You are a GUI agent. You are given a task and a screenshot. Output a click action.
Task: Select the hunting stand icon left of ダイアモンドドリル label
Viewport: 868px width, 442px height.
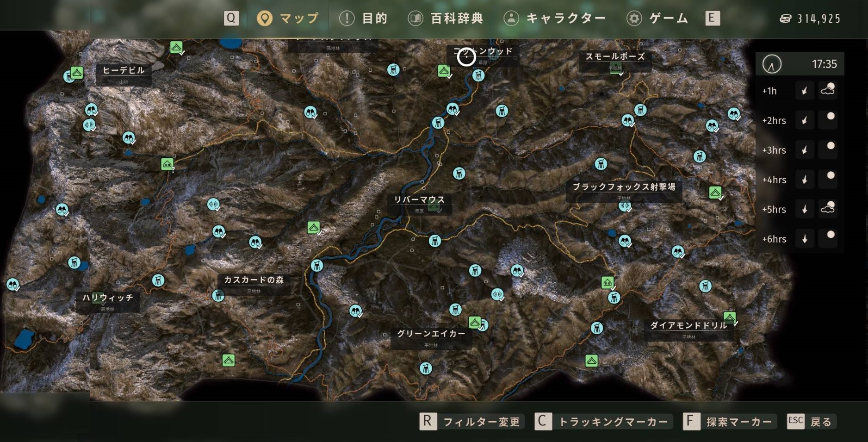(x=597, y=328)
